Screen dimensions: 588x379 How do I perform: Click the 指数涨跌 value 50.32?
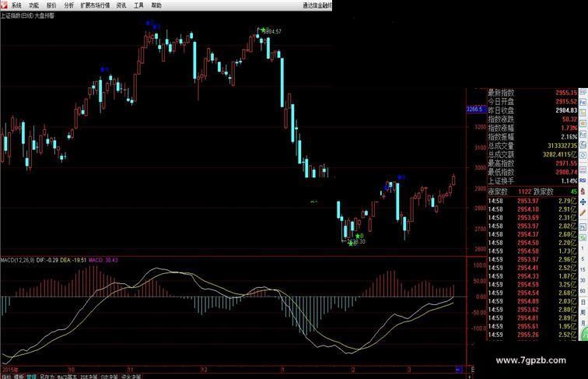pyautogui.click(x=569, y=119)
